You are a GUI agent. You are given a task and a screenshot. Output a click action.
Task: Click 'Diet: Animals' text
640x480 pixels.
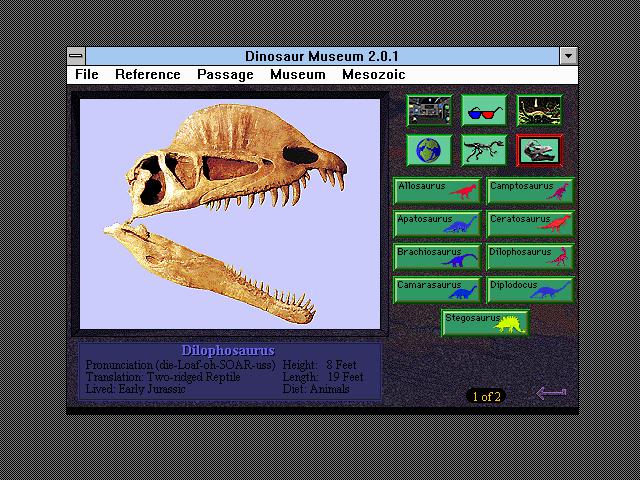[316, 389]
